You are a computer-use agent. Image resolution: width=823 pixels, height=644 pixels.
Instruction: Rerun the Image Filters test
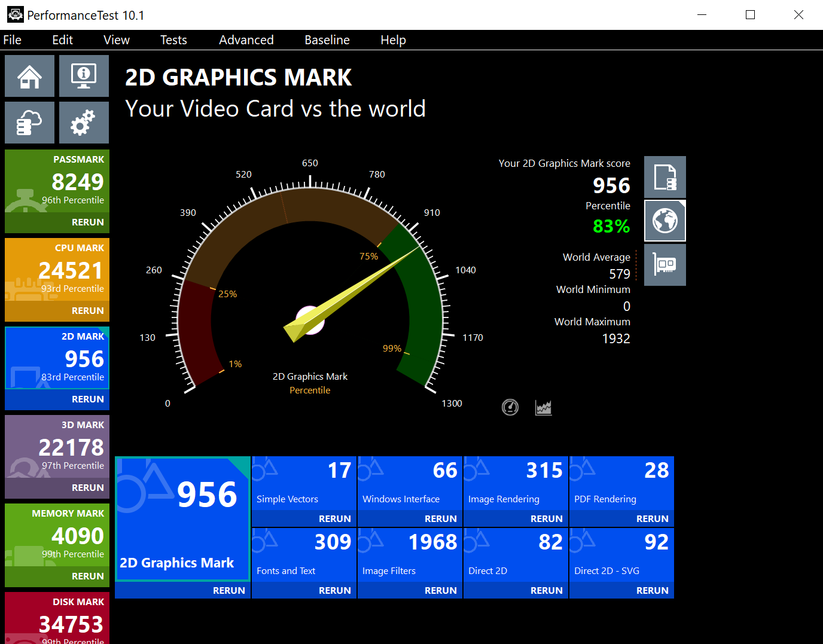[440, 590]
